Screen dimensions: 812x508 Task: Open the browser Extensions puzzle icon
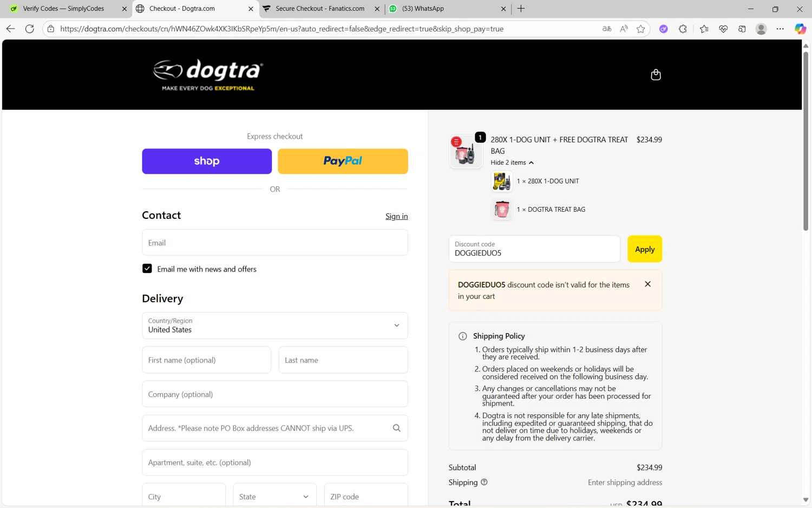pos(683,29)
